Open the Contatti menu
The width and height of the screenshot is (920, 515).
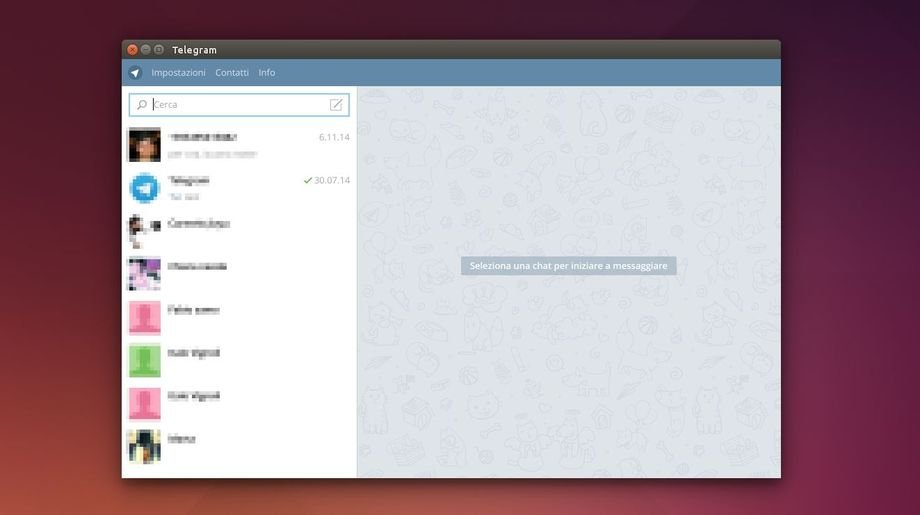232,73
